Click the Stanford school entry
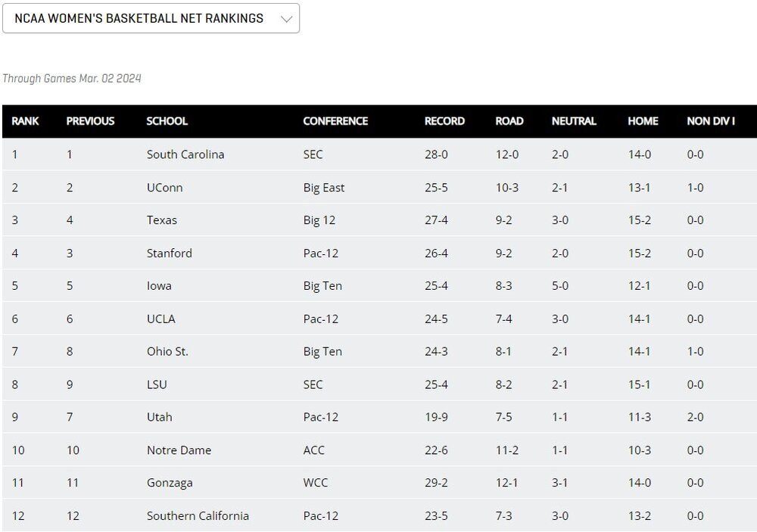Image resolution: width=757 pixels, height=532 pixels. (169, 254)
